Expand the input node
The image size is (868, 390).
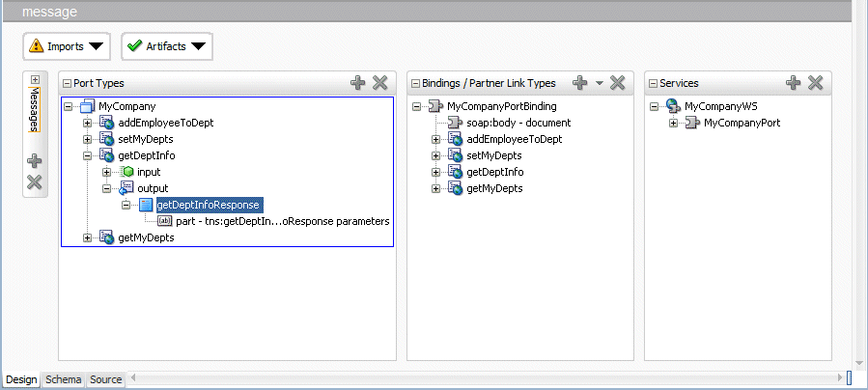click(107, 172)
